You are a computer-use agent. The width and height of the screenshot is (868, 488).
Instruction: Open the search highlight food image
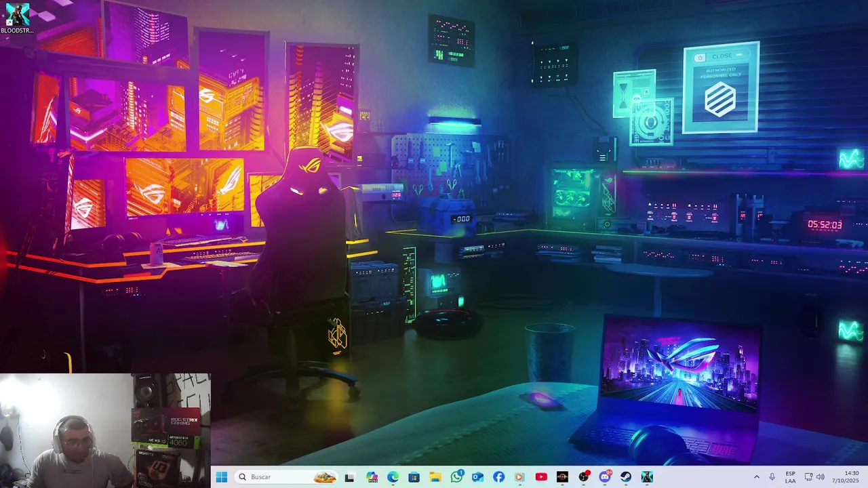(325, 477)
